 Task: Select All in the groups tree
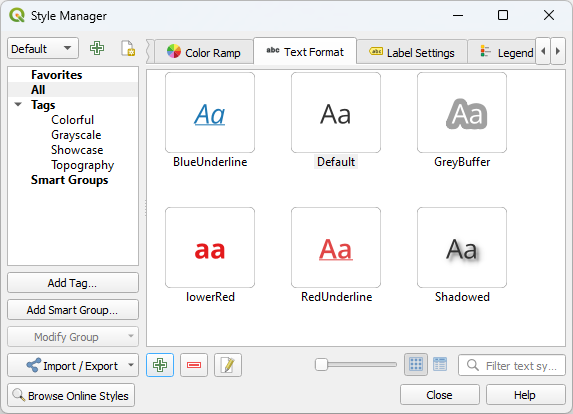point(38,90)
